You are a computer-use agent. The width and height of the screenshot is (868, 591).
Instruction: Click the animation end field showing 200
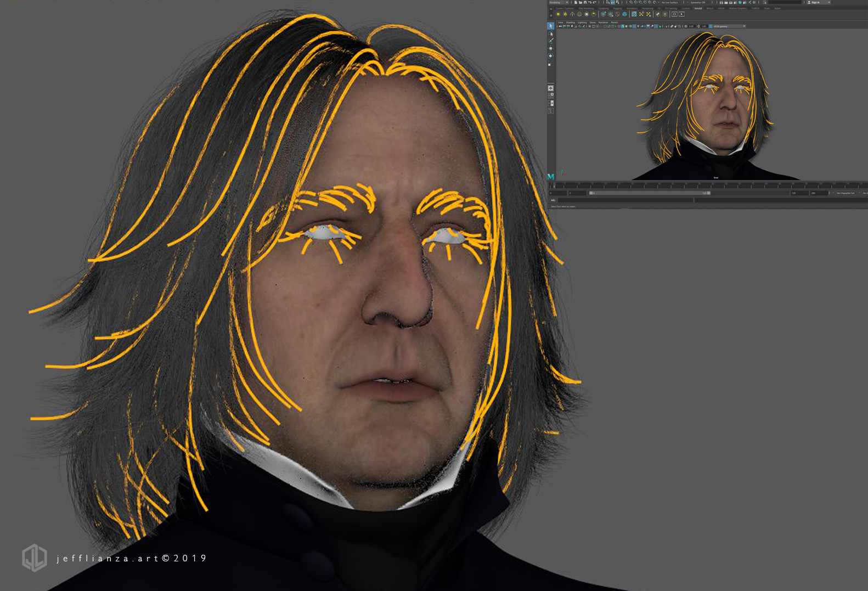(819, 193)
